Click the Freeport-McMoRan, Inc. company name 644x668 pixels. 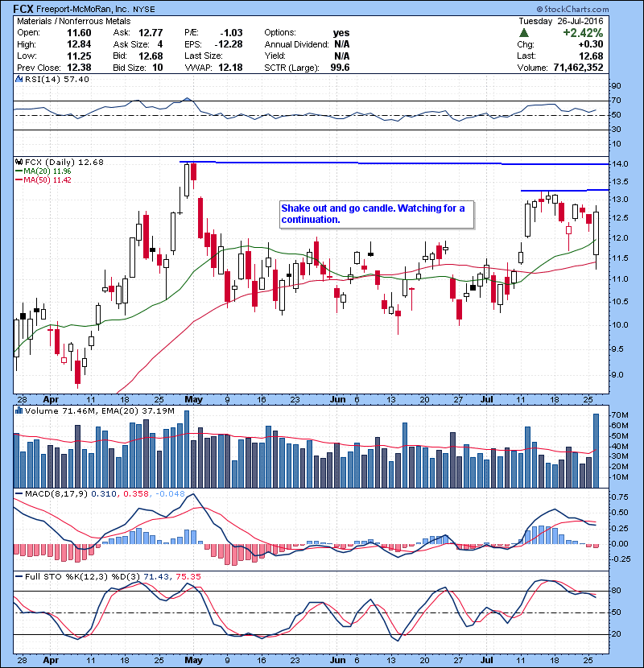pos(83,9)
